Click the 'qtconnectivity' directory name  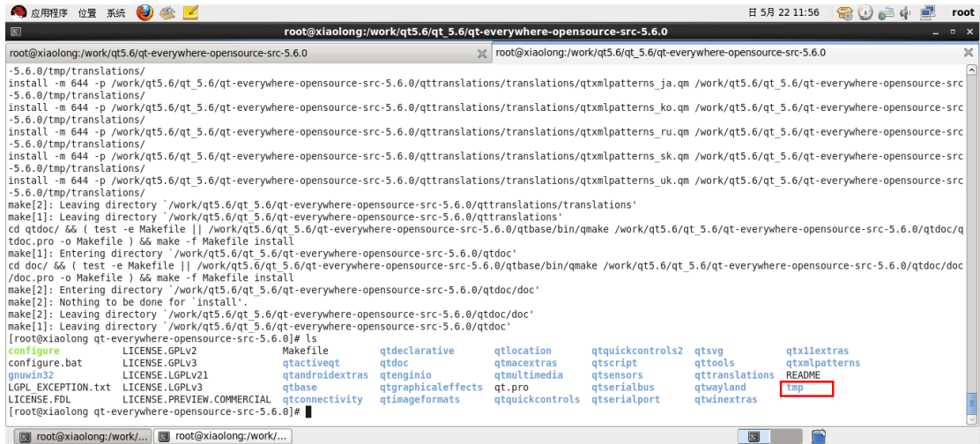(x=323, y=400)
